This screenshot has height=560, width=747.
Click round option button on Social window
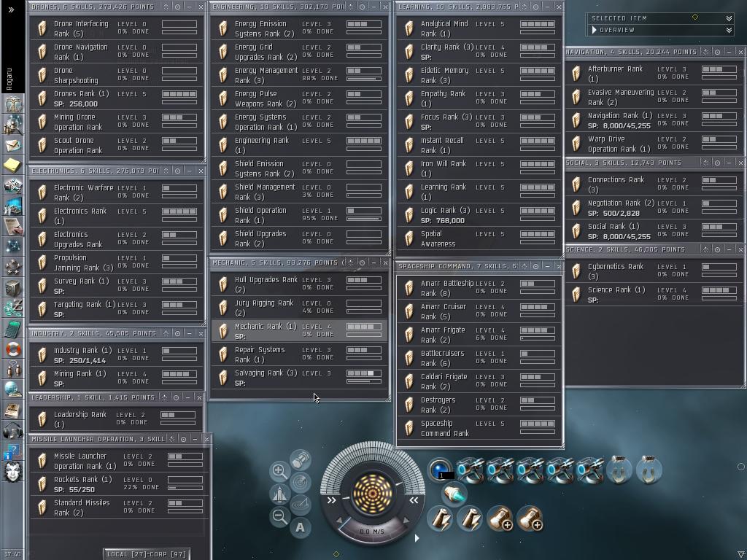[x=717, y=163]
